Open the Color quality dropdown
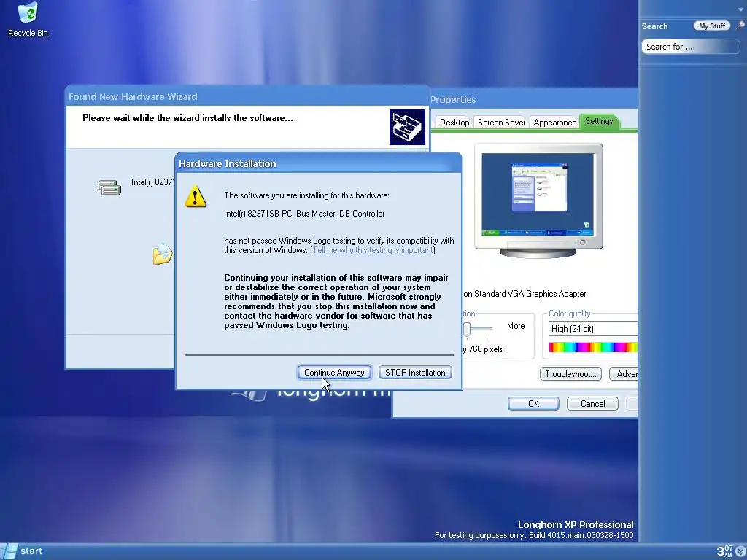The image size is (747, 560). tap(593, 329)
